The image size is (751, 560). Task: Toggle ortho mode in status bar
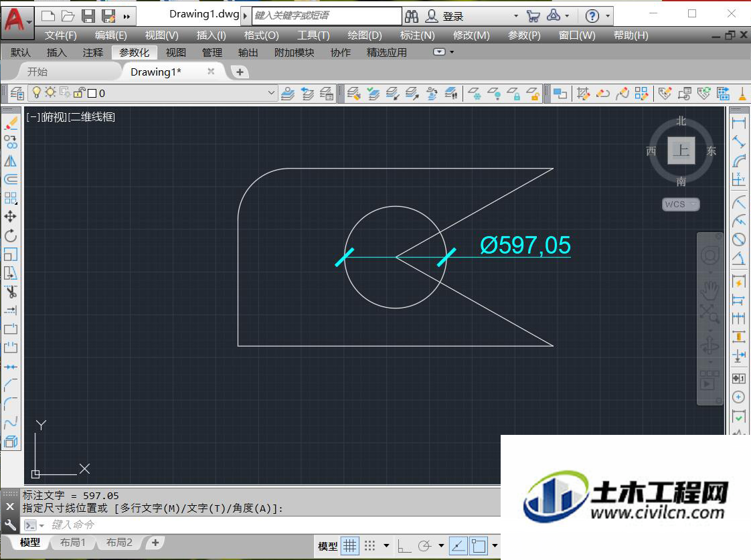tap(404, 546)
